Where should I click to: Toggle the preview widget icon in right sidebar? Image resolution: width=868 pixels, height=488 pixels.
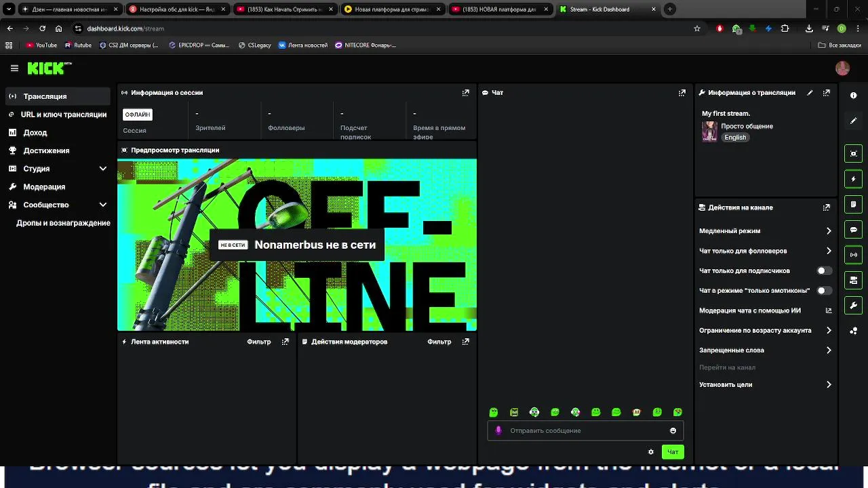pos(853,154)
